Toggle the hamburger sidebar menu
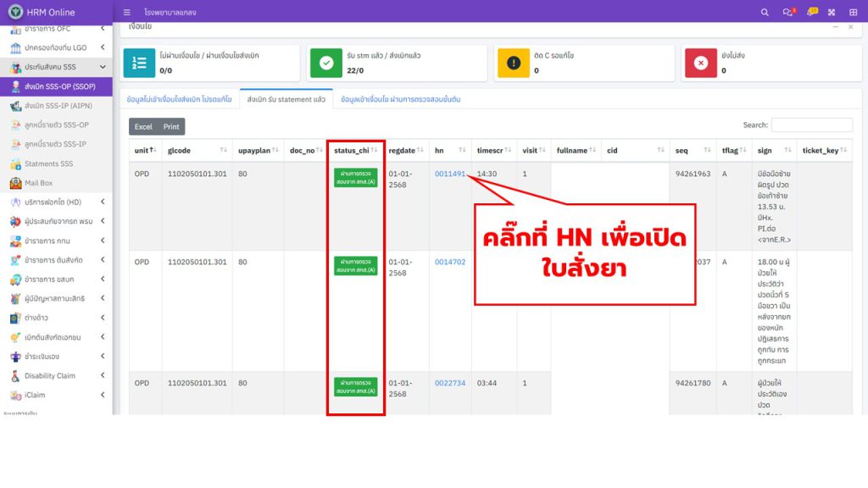 [x=127, y=12]
